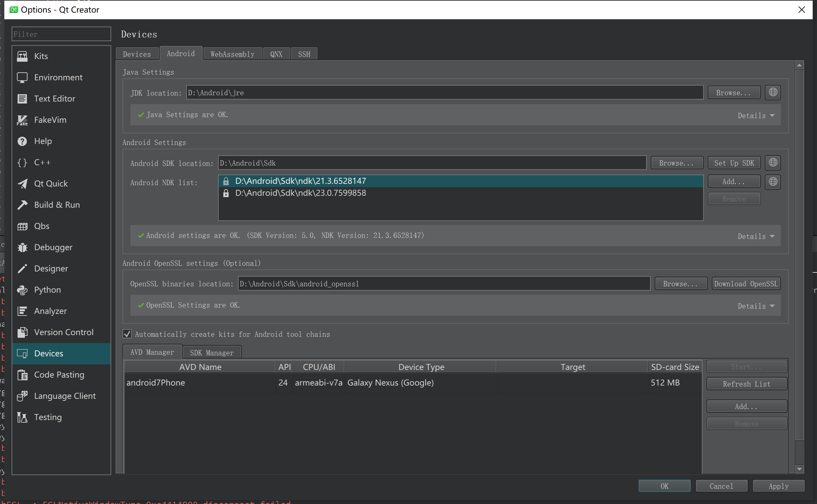This screenshot has height=504, width=817.
Task: Expand Details of Android settings status
Action: click(x=756, y=236)
